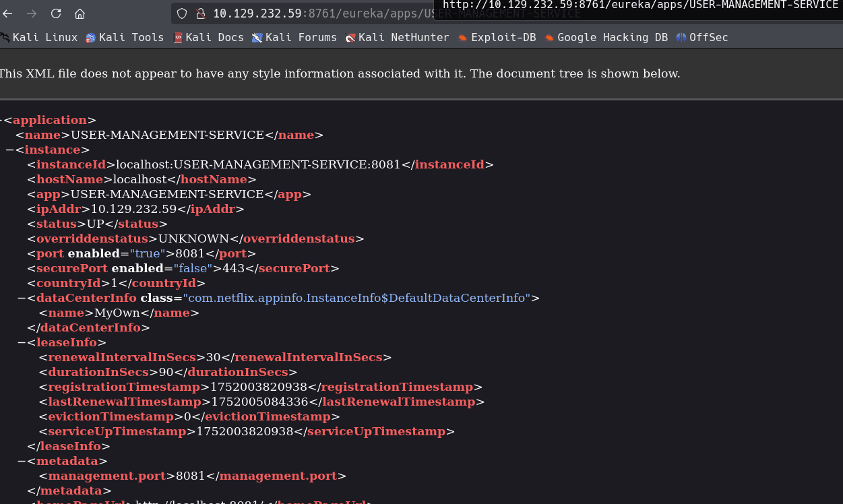Open the Kali Forums bookmark
This screenshot has height=504, width=843.
pos(294,38)
